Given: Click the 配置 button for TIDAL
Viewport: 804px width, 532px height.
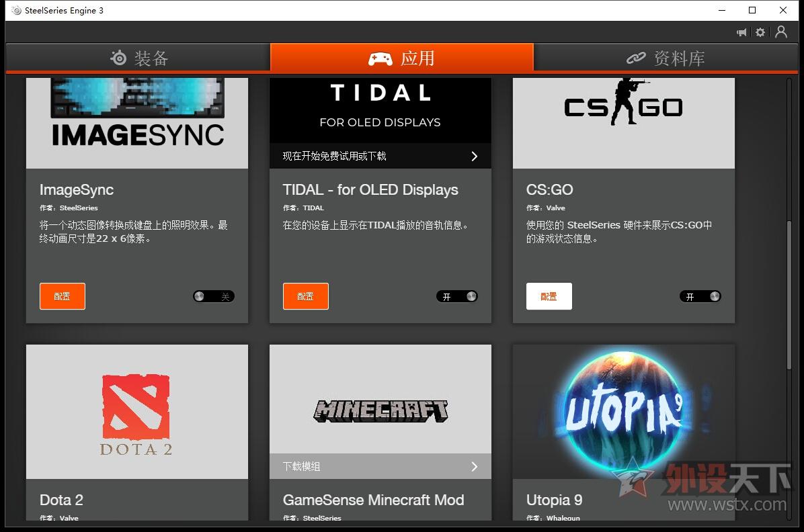Looking at the screenshot, I should click(306, 296).
